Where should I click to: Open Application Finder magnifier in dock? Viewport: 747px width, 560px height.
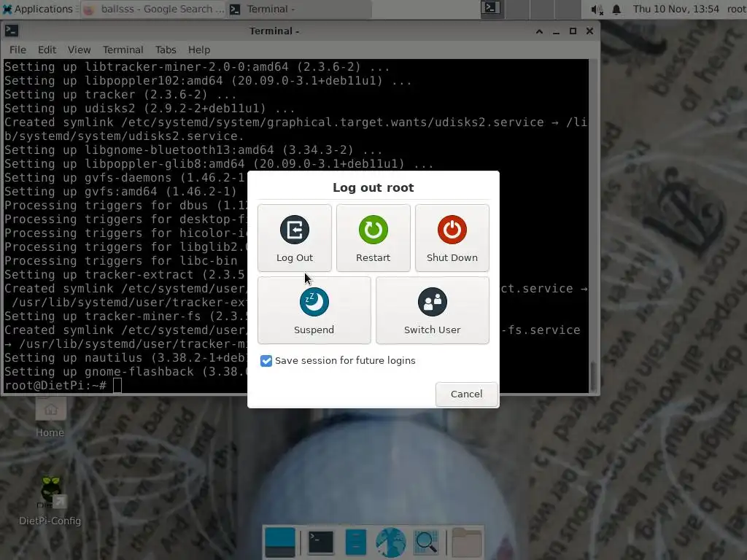[425, 542]
